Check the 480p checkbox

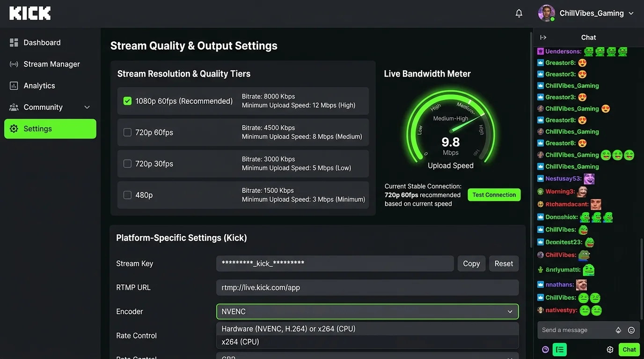(127, 195)
